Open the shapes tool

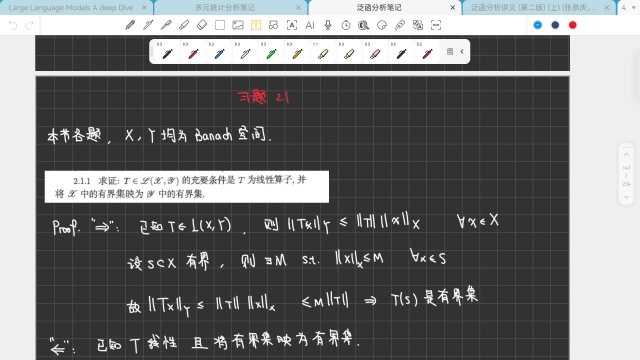(273, 25)
